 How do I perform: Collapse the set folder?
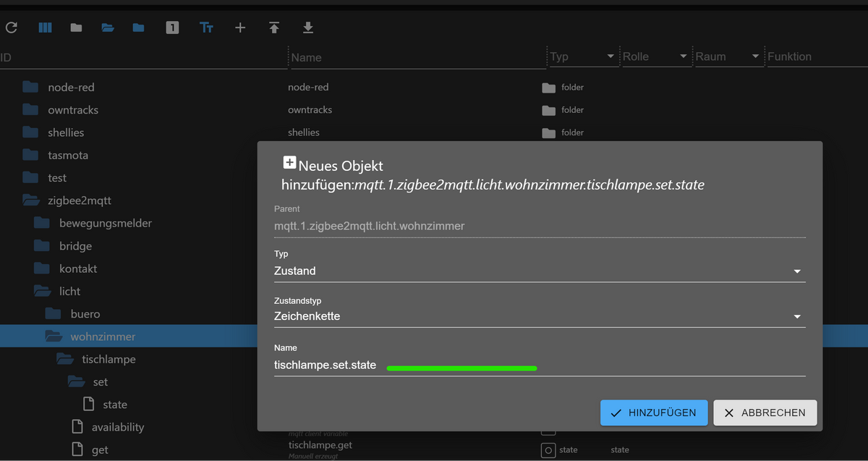pos(76,381)
